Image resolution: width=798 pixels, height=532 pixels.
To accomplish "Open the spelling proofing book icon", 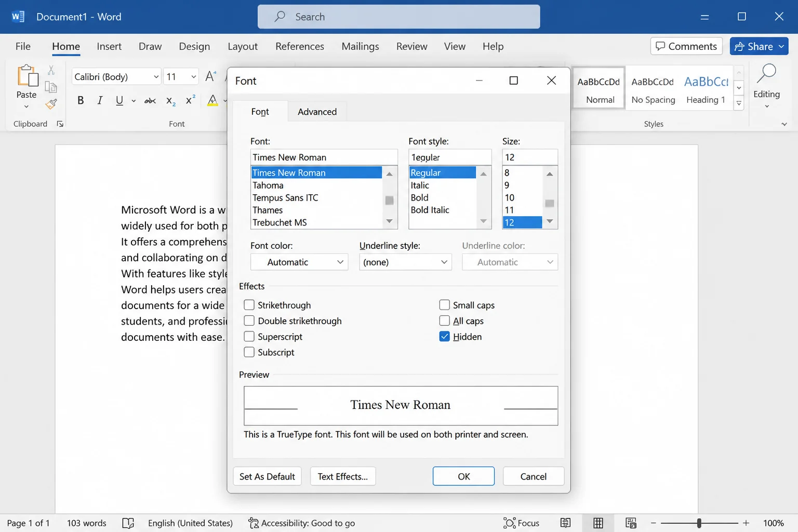I will point(128,523).
